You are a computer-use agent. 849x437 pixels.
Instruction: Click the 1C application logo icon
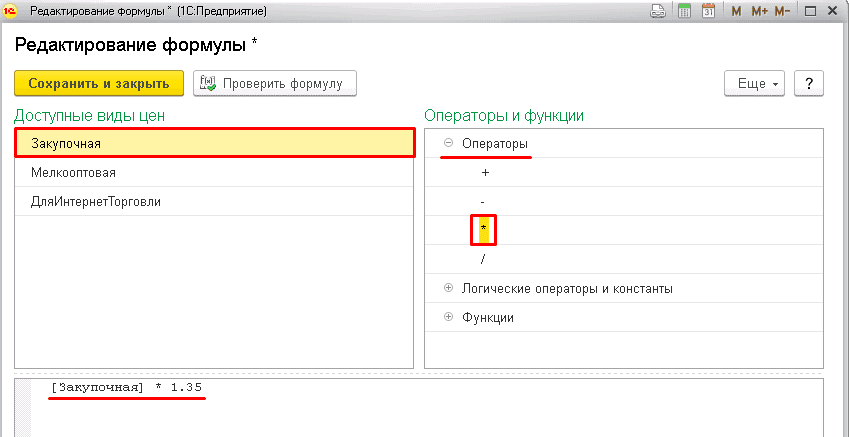point(11,12)
